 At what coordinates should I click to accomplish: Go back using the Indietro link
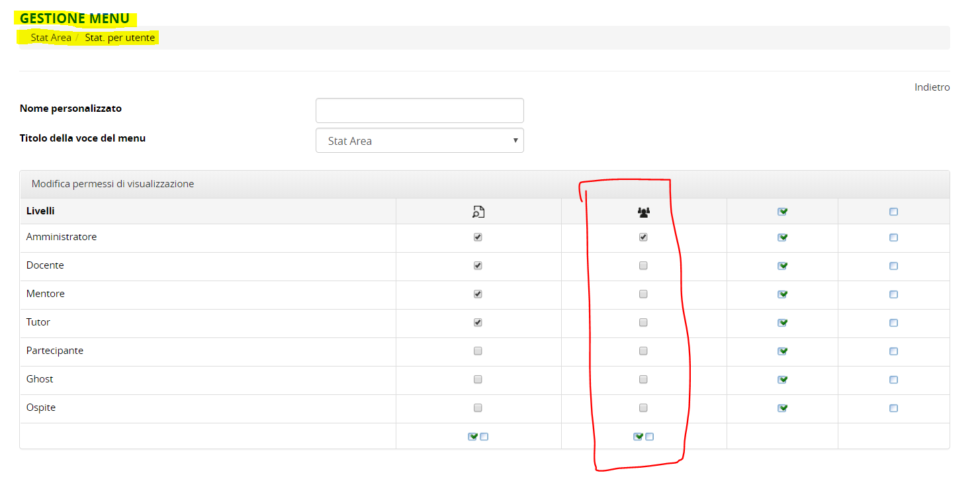click(x=932, y=87)
